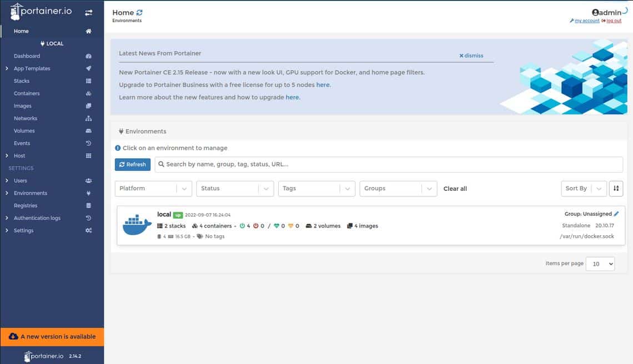Click the Registries database icon
Viewport: 633px width, 364px height.
click(x=88, y=205)
